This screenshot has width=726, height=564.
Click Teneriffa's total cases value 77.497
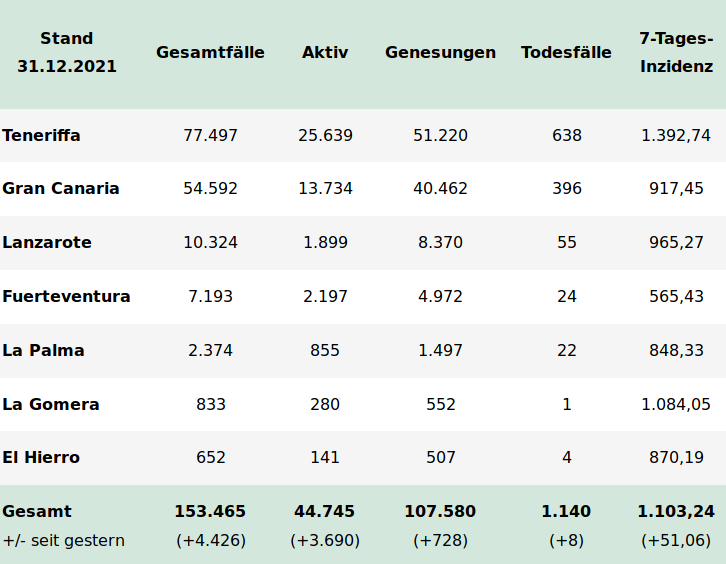click(210, 135)
